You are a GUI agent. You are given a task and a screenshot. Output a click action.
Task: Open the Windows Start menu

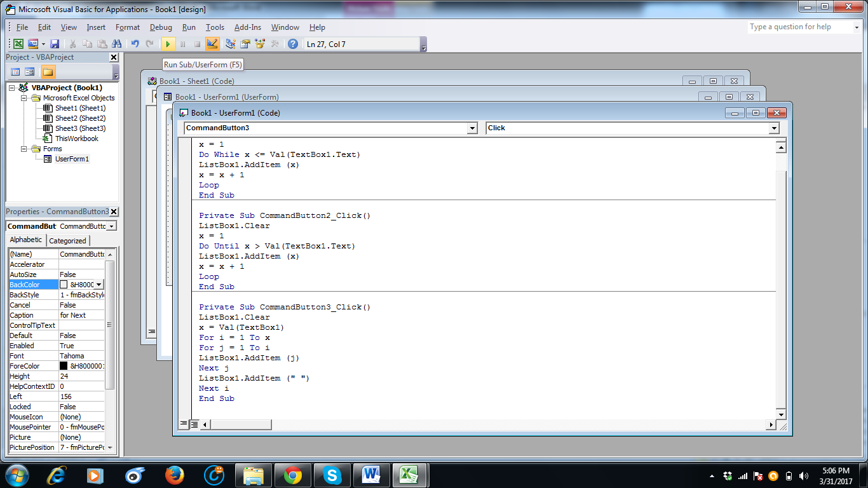pos(16,475)
